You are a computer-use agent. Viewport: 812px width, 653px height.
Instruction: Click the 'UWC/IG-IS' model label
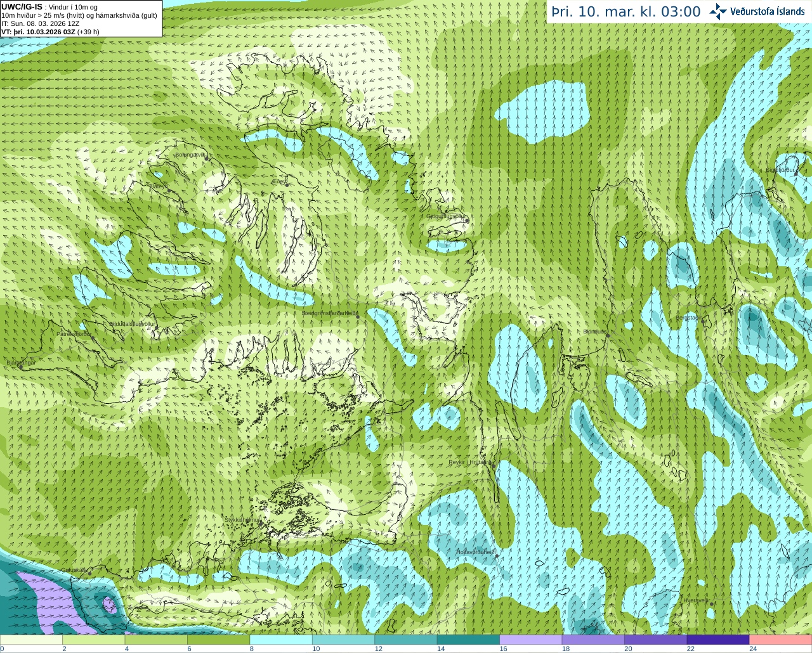22,6
